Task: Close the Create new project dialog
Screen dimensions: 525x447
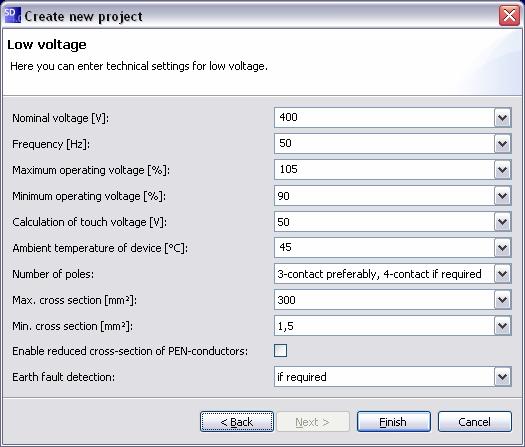Action: coord(509,15)
